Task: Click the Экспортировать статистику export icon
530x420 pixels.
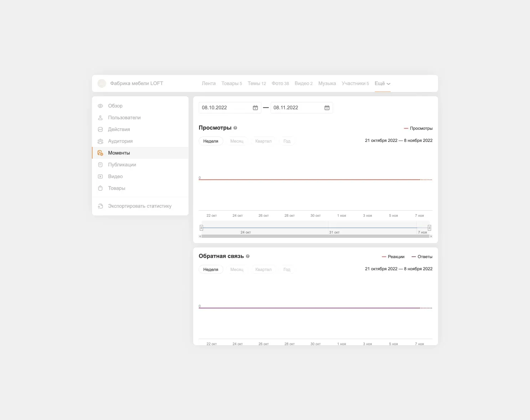Action: (x=101, y=206)
